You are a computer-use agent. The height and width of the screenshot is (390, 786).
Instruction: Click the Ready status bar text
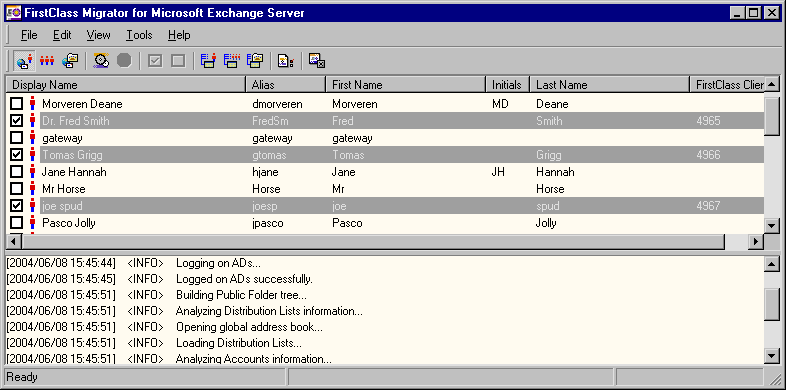[x=22, y=376]
